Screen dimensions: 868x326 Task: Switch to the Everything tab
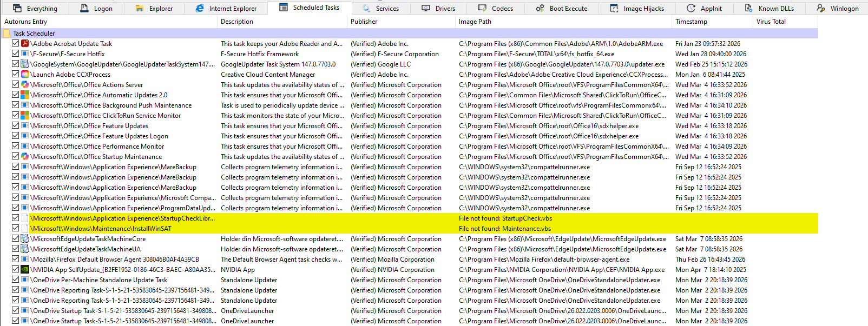pos(35,8)
